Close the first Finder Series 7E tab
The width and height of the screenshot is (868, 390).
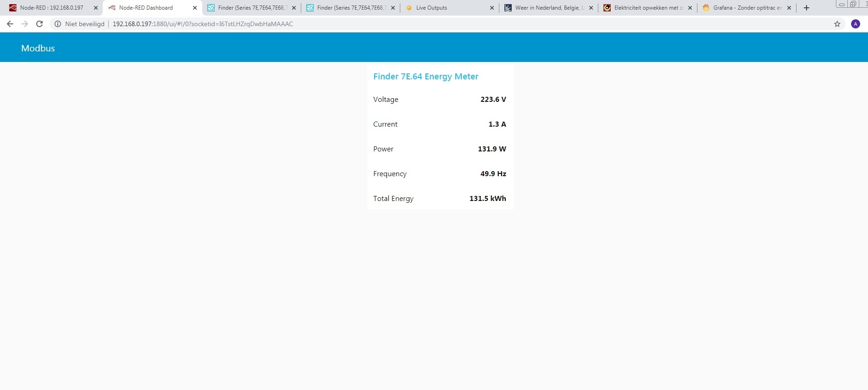[x=294, y=8]
